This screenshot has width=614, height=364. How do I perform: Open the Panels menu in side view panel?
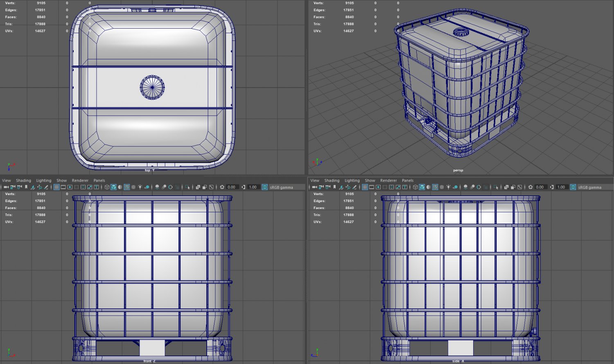(x=407, y=180)
